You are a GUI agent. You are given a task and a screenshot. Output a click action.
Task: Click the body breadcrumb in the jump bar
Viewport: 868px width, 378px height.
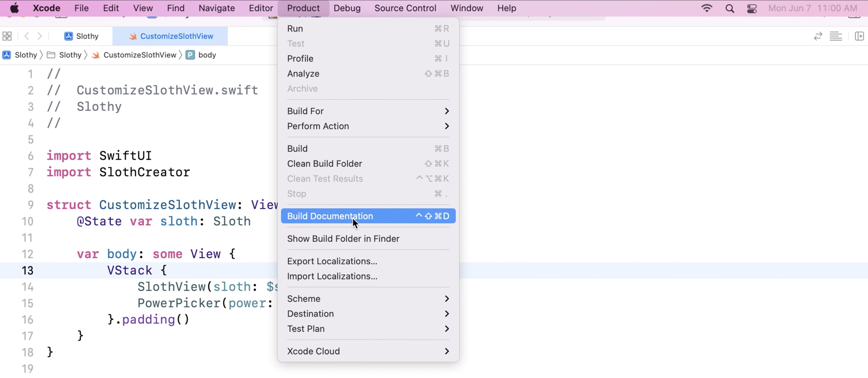tap(207, 55)
